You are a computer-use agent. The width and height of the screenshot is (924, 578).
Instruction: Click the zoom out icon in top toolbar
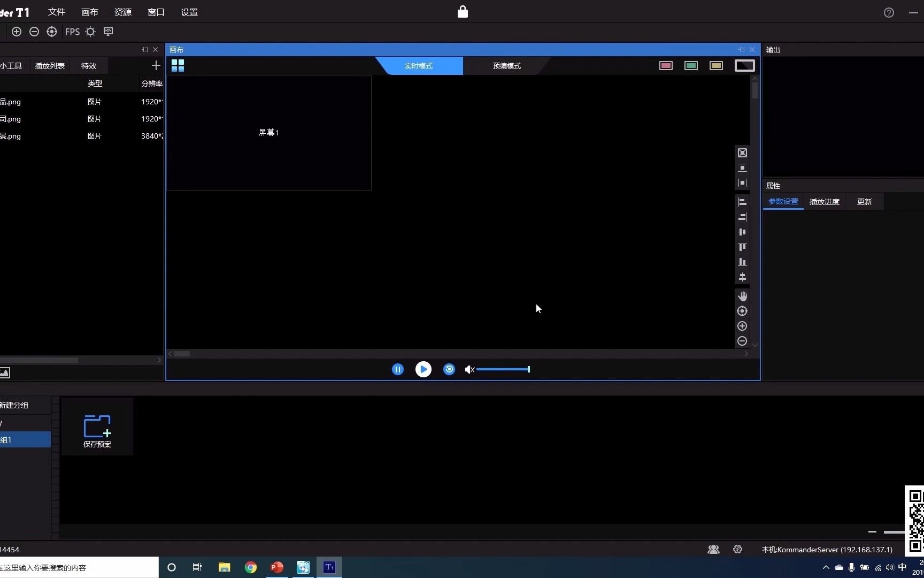tap(34, 32)
